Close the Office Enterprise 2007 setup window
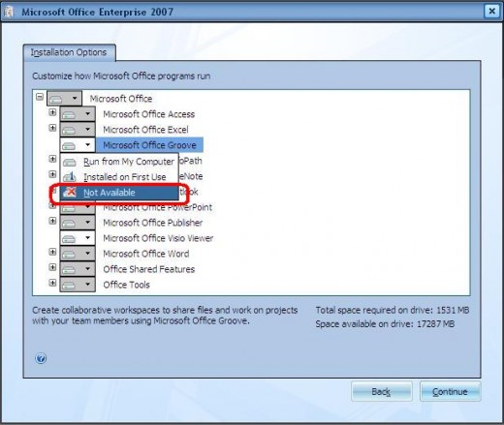Screen dimensions: 504x425 [491, 12]
